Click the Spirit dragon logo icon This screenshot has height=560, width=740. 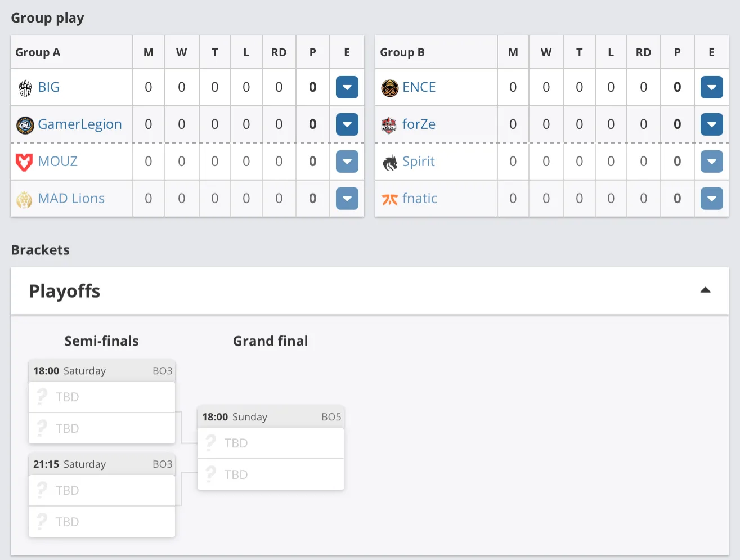coord(389,163)
